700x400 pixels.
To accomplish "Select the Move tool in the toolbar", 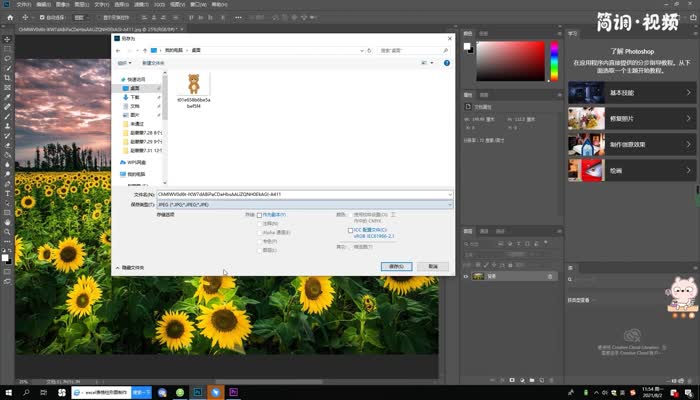I will [x=7, y=40].
